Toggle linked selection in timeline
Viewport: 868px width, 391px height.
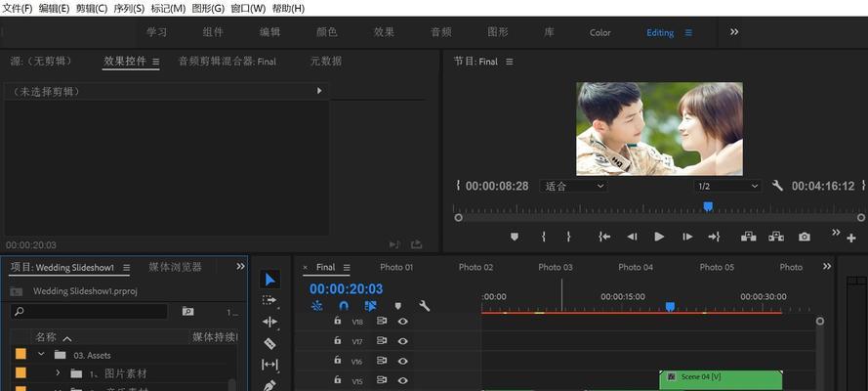371,305
